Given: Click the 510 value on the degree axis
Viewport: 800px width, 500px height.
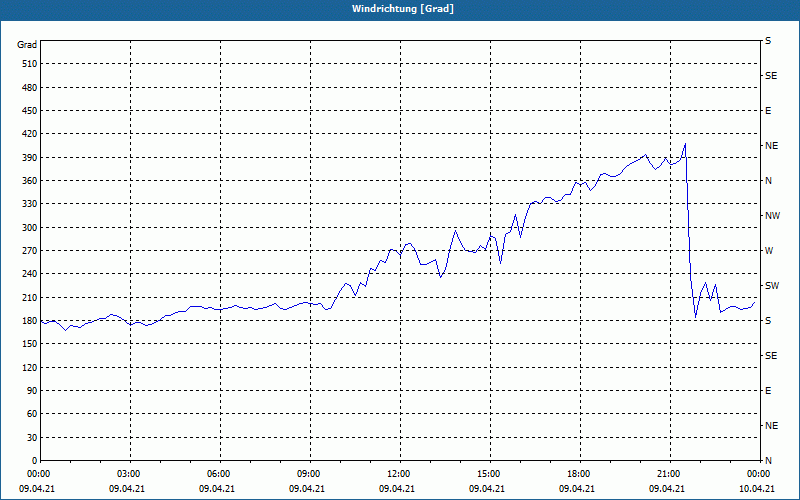Looking at the screenshot, I should 30,64.
